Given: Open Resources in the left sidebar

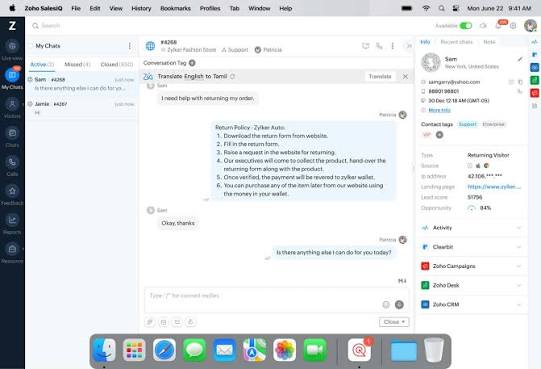Looking at the screenshot, I should [x=12, y=253].
